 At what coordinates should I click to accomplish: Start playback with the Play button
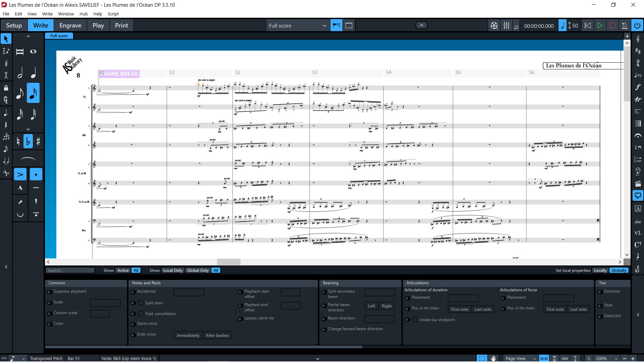600,25
